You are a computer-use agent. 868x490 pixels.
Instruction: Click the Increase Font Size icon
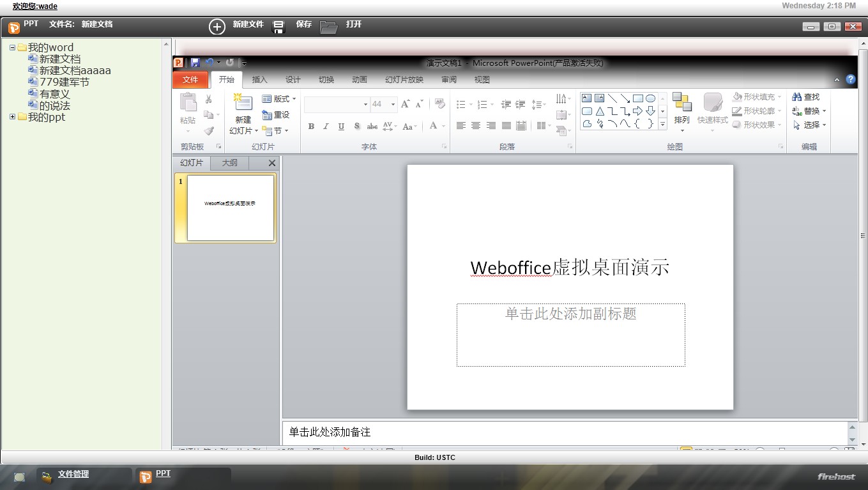pyautogui.click(x=405, y=104)
